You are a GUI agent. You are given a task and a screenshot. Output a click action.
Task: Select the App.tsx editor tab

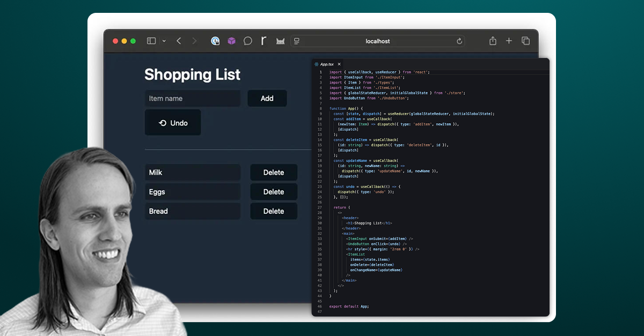point(327,64)
